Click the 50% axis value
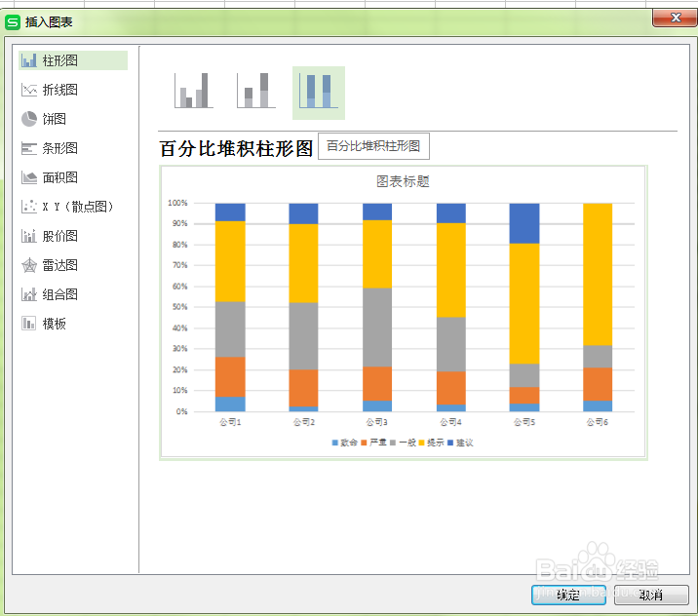 tap(179, 307)
